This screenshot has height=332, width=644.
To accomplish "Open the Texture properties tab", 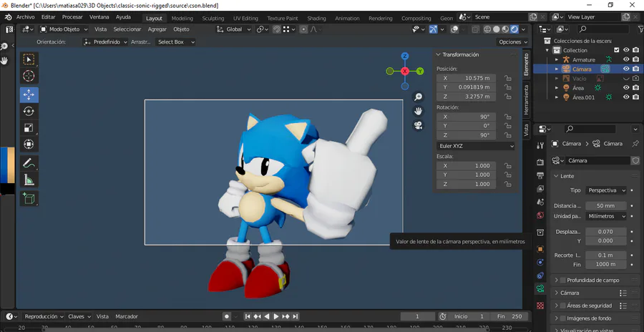I will pyautogui.click(x=540, y=306).
